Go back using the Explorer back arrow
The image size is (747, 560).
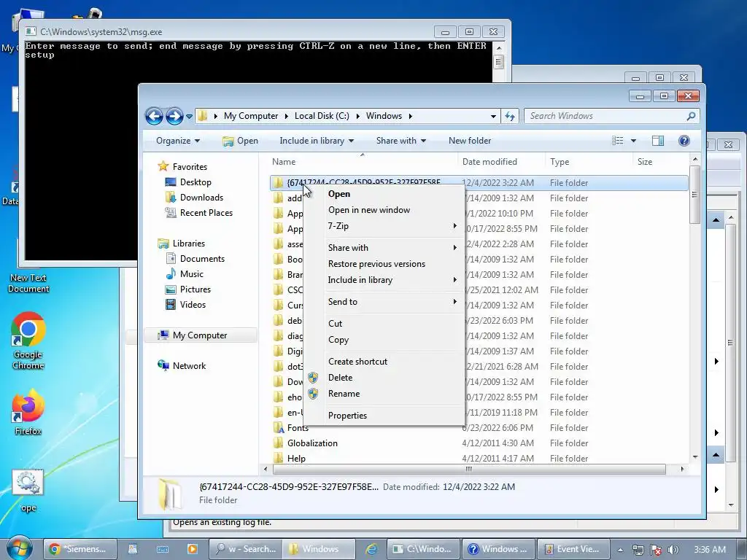(x=154, y=116)
